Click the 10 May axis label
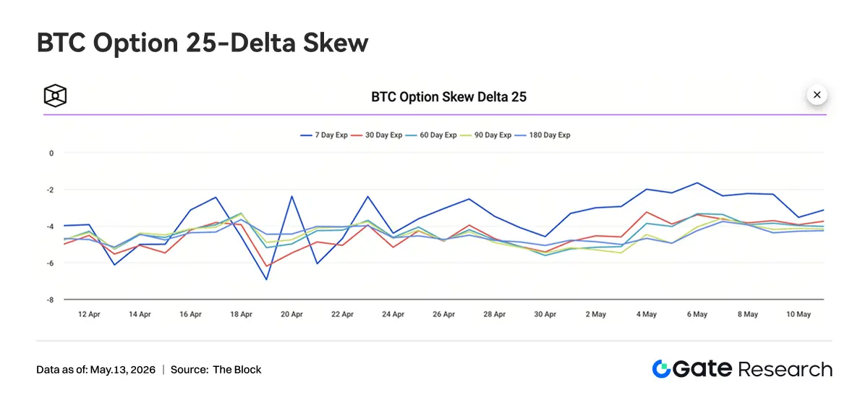Screen dimensions: 868x398 pyautogui.click(x=798, y=315)
